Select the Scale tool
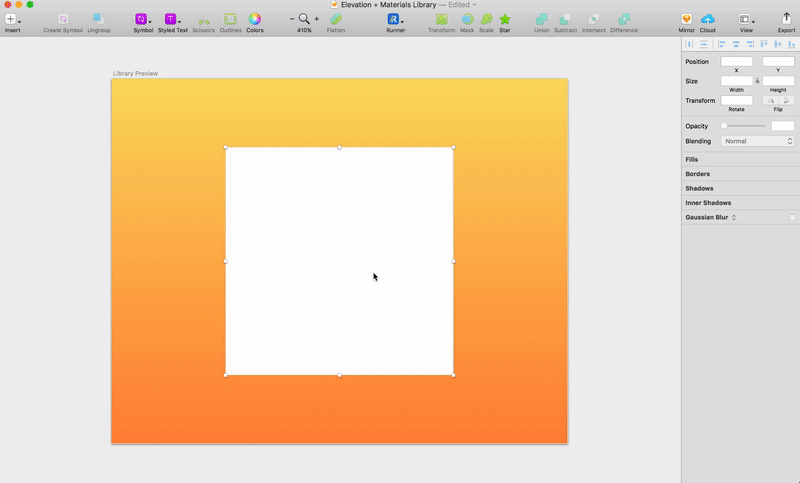 [x=486, y=19]
